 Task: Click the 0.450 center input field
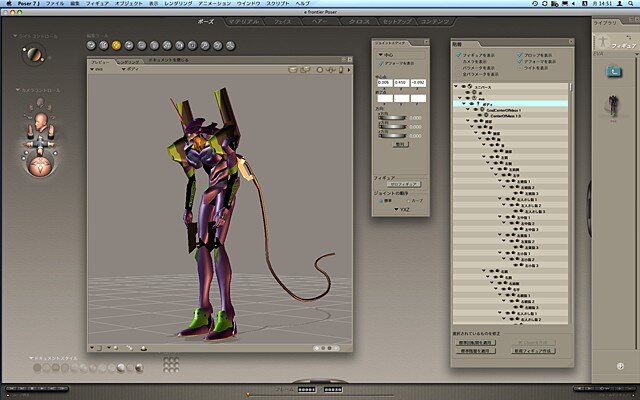[x=401, y=83]
